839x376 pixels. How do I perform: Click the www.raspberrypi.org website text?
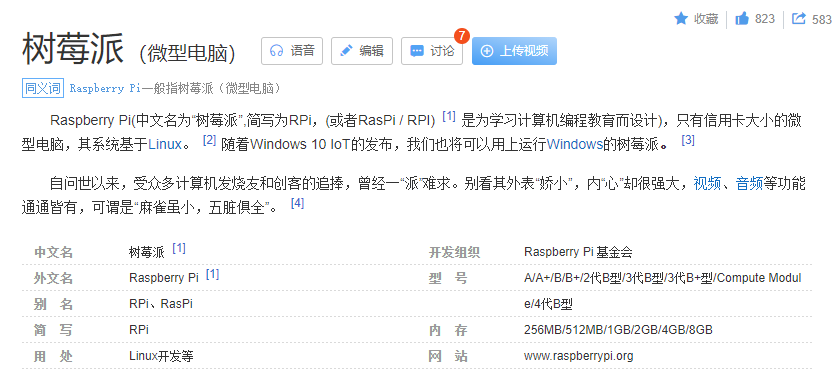[x=578, y=356]
